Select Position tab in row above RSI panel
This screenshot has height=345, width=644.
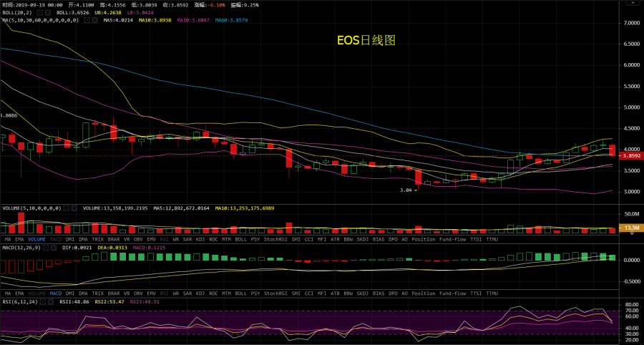(x=424, y=293)
